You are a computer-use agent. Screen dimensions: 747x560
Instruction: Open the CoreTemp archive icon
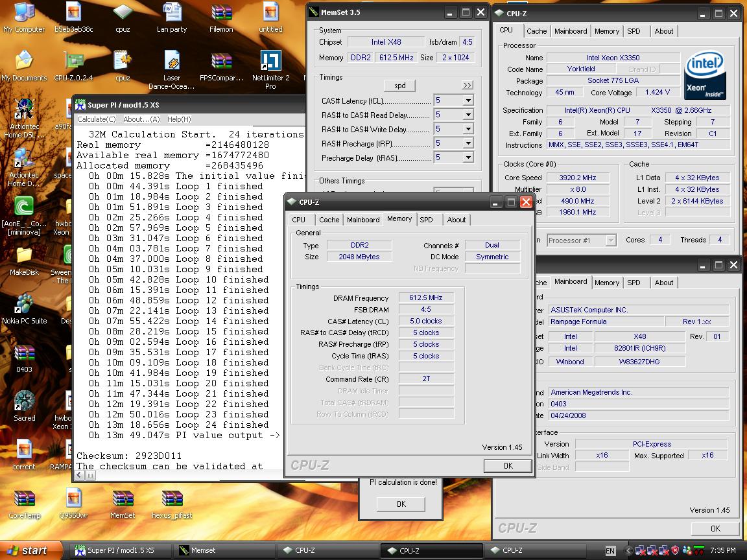click(x=24, y=504)
